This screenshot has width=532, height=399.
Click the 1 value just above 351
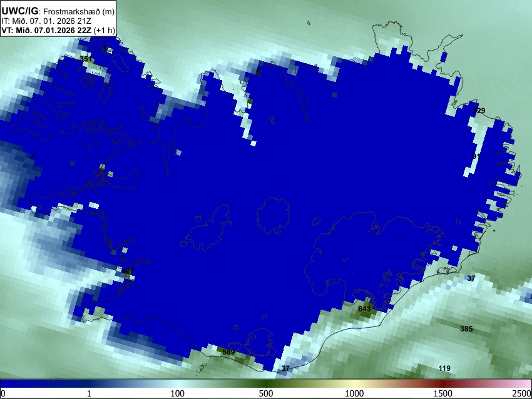tap(105, 49)
